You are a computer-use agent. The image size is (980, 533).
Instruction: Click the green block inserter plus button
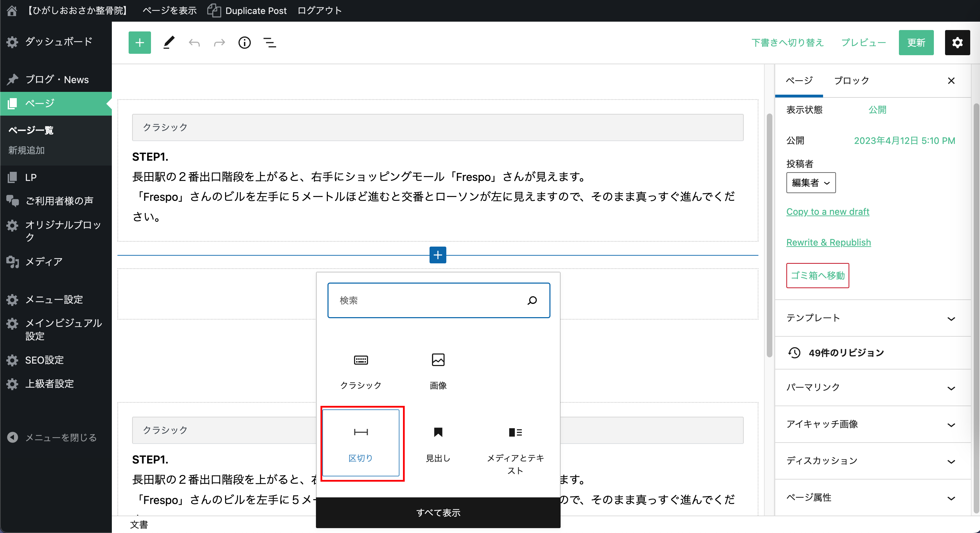(x=139, y=43)
